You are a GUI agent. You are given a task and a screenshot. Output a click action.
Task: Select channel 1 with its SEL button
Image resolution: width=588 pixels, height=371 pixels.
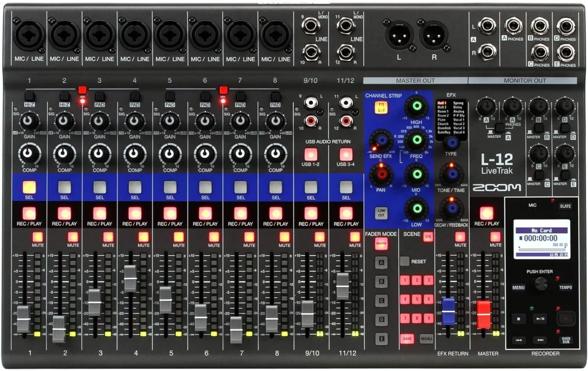pyautogui.click(x=29, y=187)
